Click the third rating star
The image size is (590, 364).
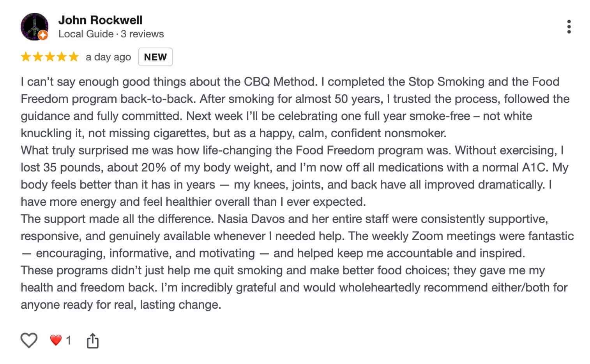click(x=50, y=57)
